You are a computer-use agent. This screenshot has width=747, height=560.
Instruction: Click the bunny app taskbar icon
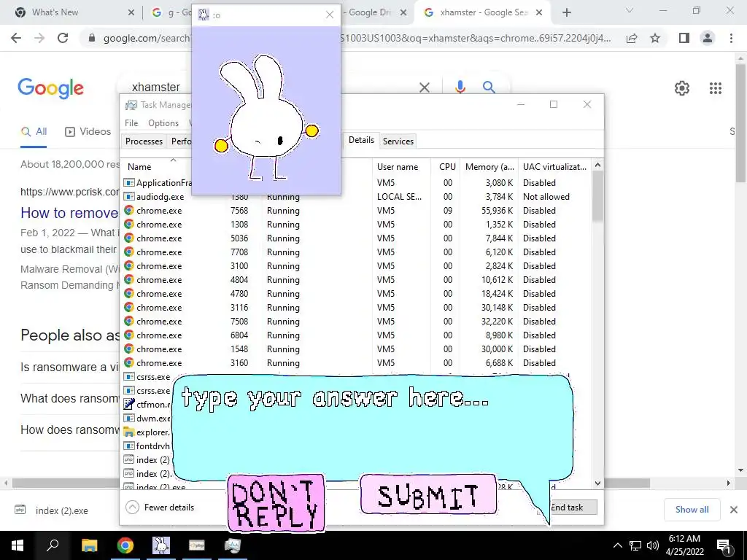pos(161,545)
